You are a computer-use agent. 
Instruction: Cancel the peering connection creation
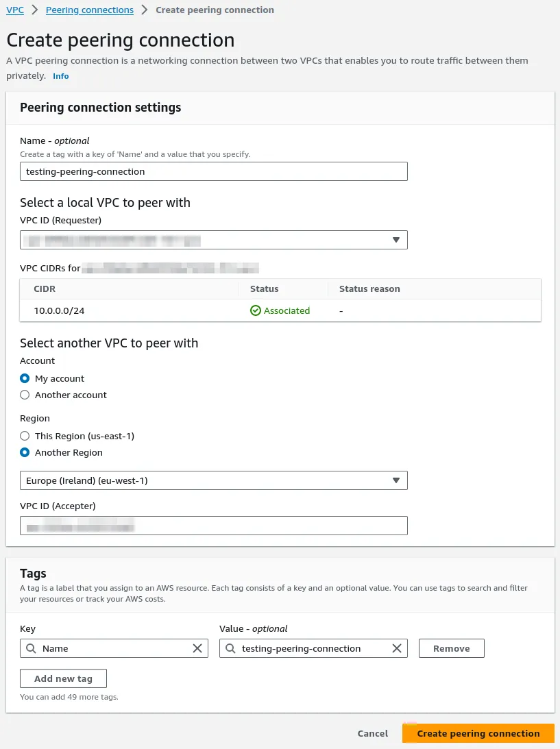pos(373,733)
